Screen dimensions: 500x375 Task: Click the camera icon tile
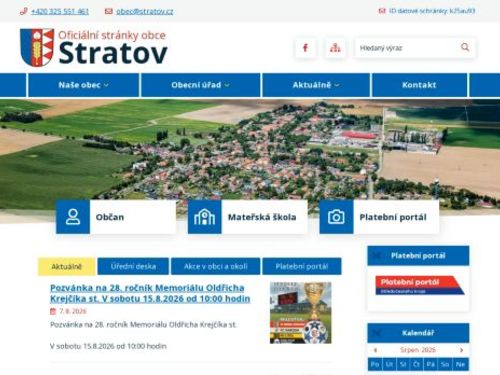336,217
